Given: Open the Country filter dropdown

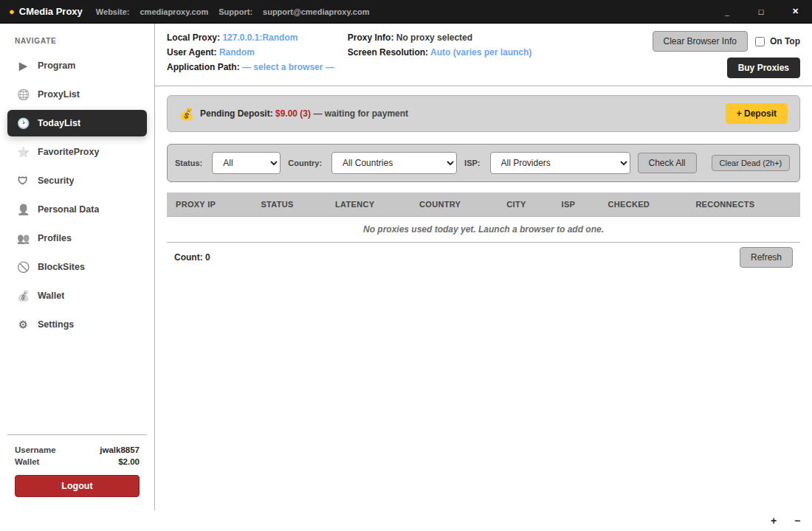Looking at the screenshot, I should pos(394,163).
